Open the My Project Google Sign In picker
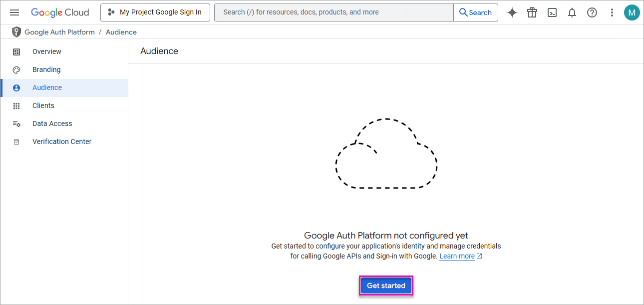 (155, 12)
